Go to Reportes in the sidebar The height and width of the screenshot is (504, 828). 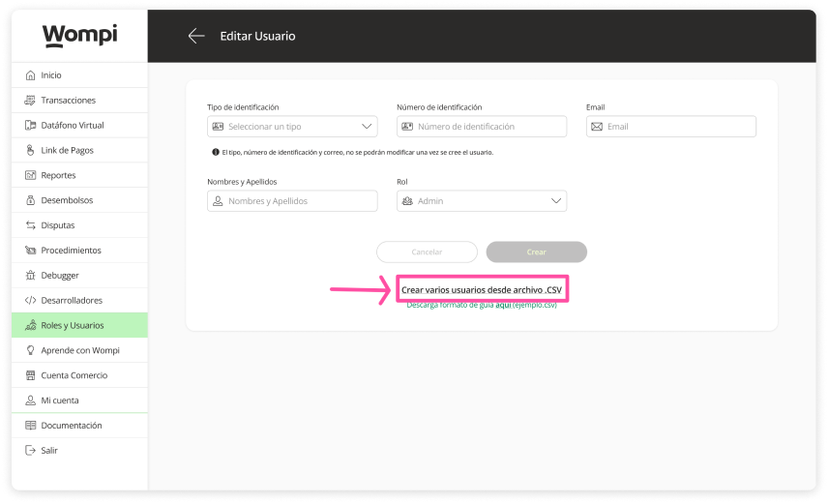[x=58, y=176]
